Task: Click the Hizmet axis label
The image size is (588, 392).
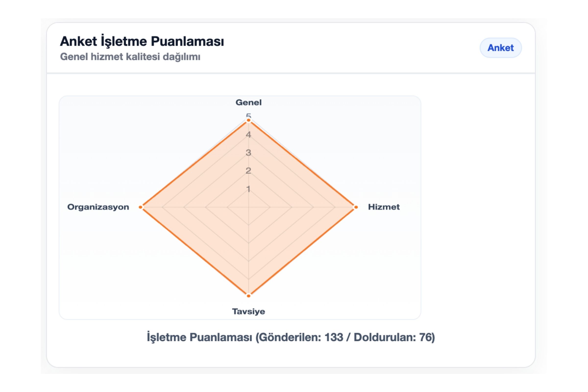Action: [383, 207]
